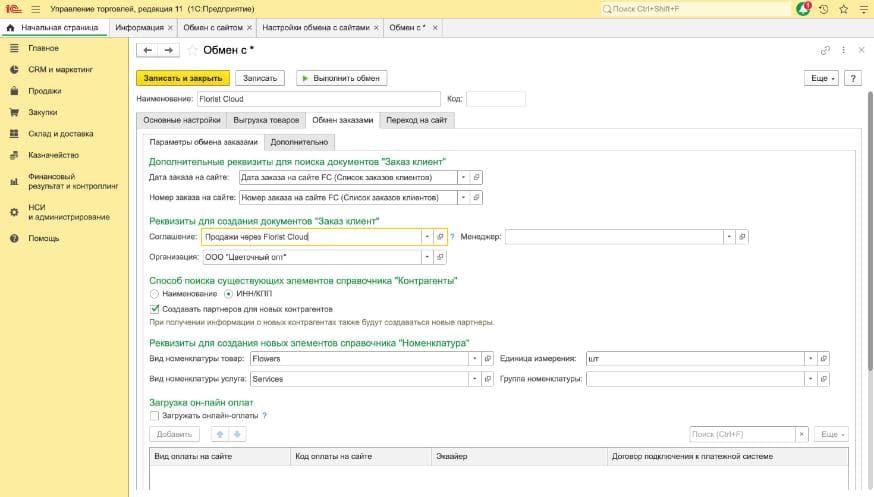The width and height of the screenshot is (874, 497).
Task: Open favorites star in title bar
Action: pos(843,9)
